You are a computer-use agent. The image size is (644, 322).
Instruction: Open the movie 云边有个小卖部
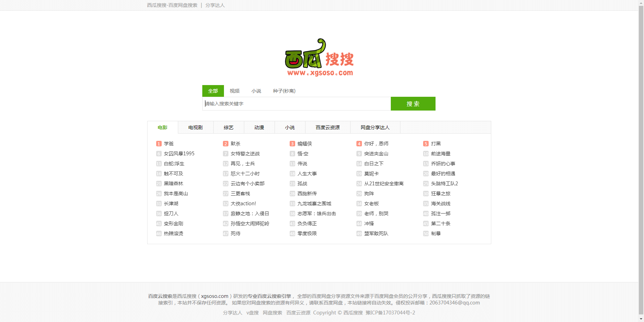click(x=248, y=184)
